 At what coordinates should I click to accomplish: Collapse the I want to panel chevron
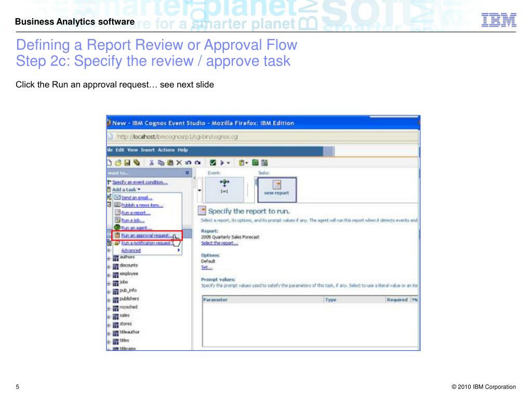(187, 173)
